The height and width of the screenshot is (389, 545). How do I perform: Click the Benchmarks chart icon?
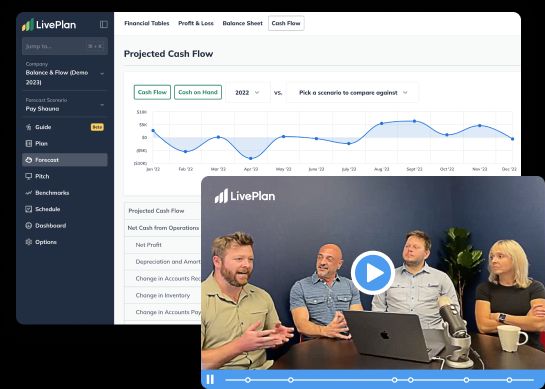pyautogui.click(x=29, y=193)
